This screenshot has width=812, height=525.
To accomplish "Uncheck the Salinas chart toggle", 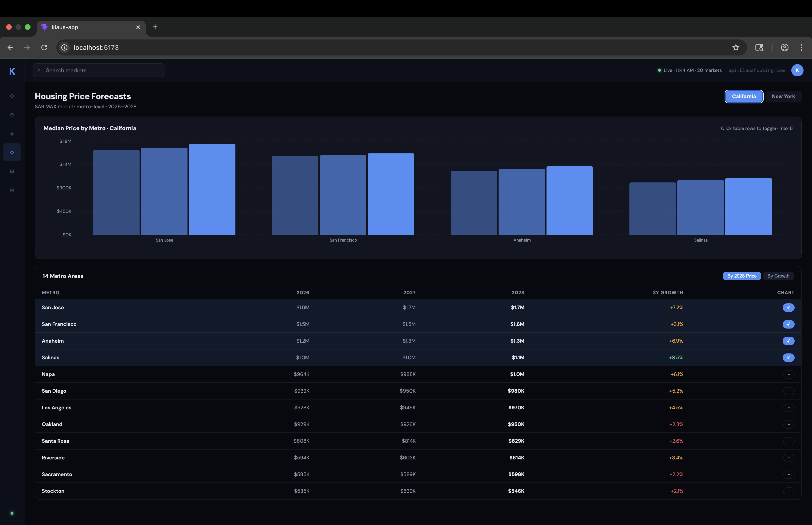I will [788, 358].
